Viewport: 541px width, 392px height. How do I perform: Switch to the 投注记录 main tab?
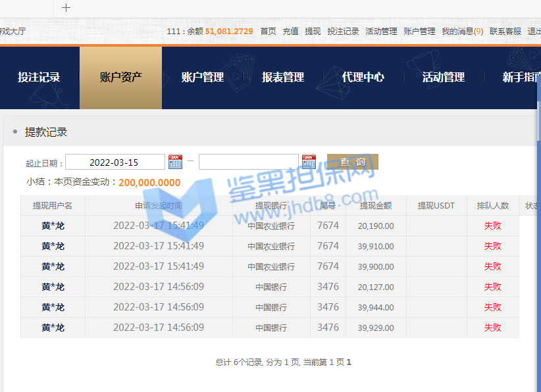39,78
